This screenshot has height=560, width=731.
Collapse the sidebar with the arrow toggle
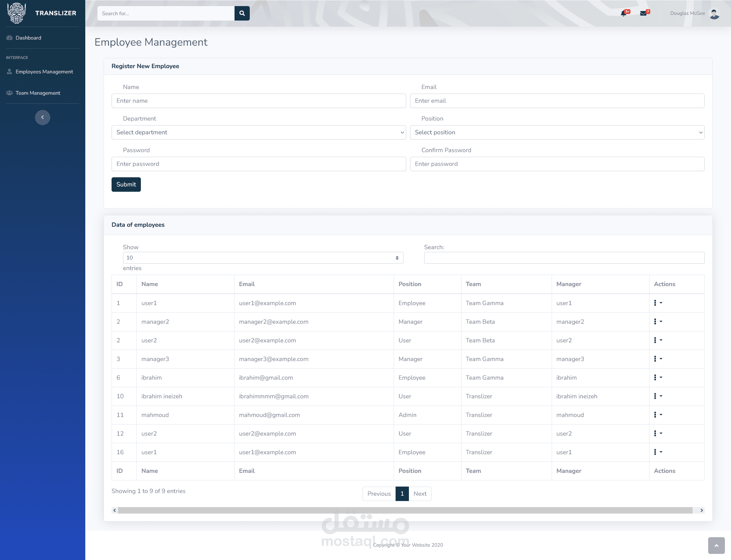(x=43, y=117)
